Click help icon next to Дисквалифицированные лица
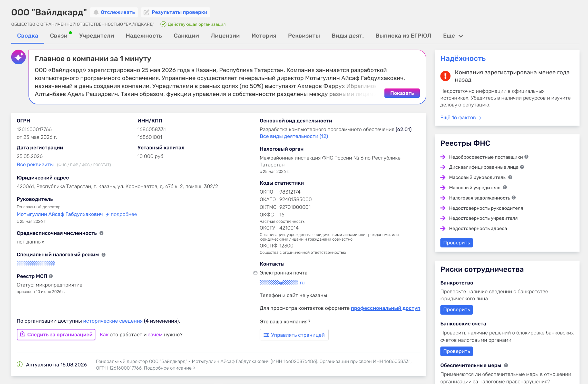Screen dimensions: 588x384 pyautogui.click(x=522, y=167)
